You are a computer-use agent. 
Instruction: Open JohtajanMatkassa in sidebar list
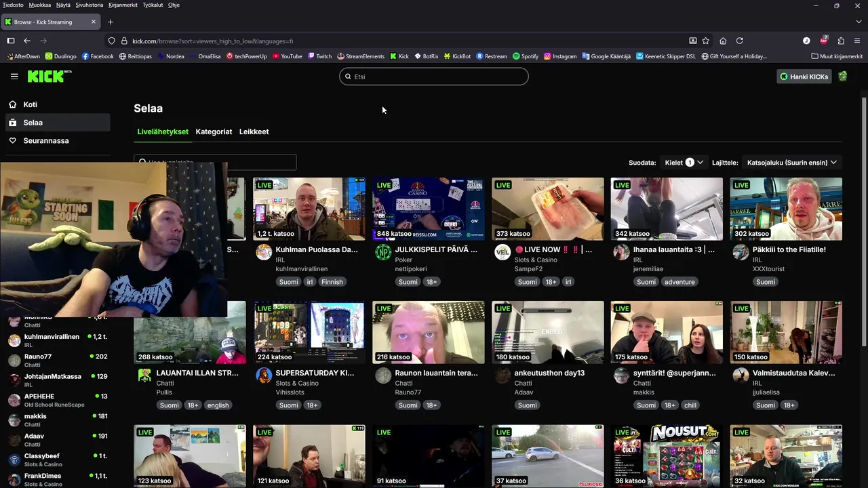click(57, 380)
